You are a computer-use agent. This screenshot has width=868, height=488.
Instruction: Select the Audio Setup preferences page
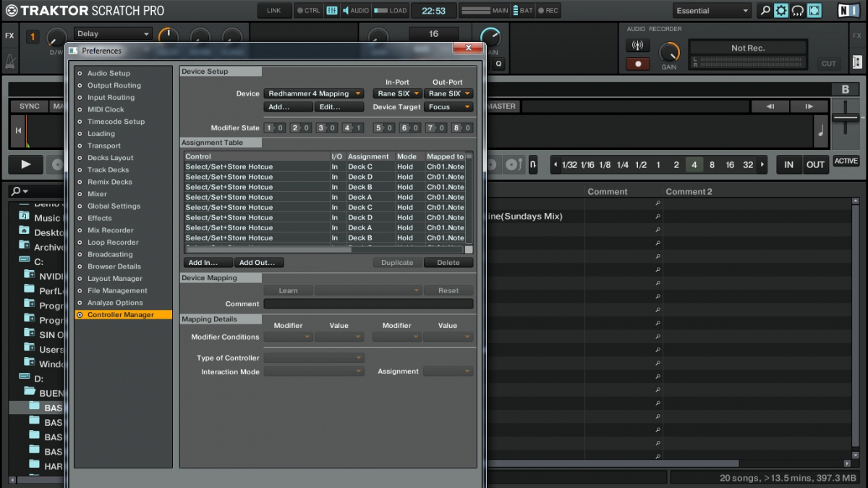click(x=109, y=73)
